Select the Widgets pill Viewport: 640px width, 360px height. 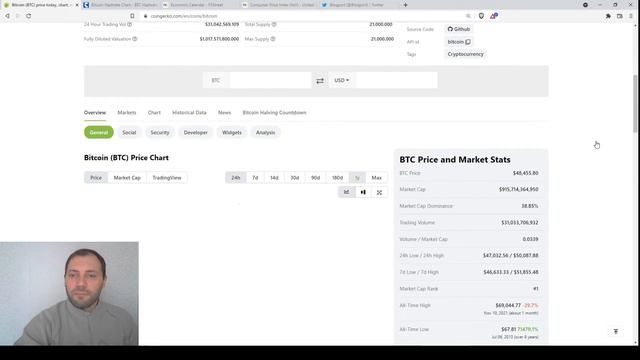[x=231, y=132]
